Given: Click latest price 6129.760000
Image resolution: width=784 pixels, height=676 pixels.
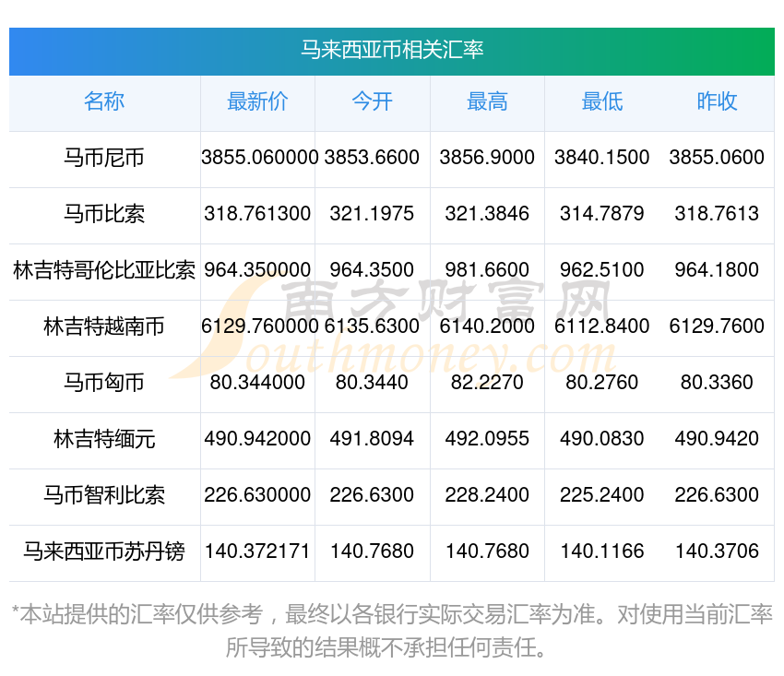Looking at the screenshot, I should tap(259, 326).
